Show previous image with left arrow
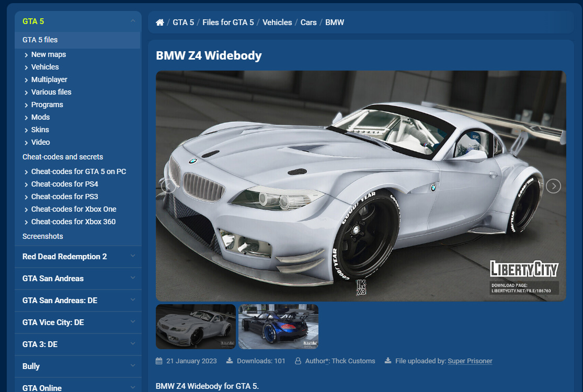Viewport: 583px width, 392px height. [168, 186]
